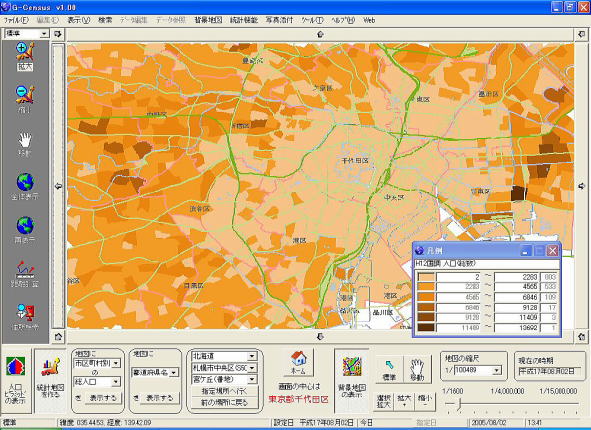591x430 pixels.
Task: Open the 市区町村別 dropdown
Action: tap(116, 363)
